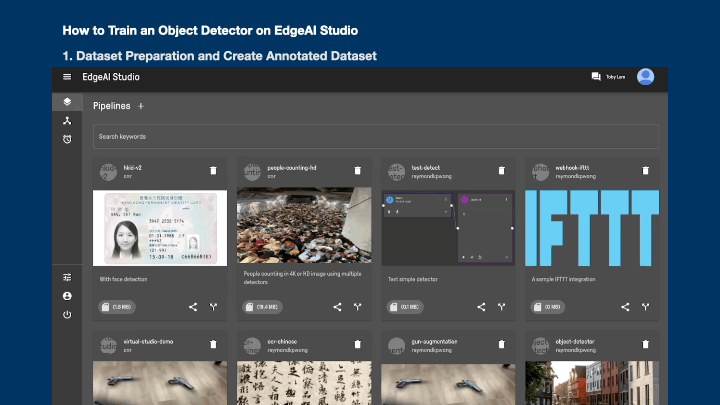Open the hamburger menu beside EdgeAI Studio
Image resolution: width=720 pixels, height=405 pixels.
pos(67,77)
